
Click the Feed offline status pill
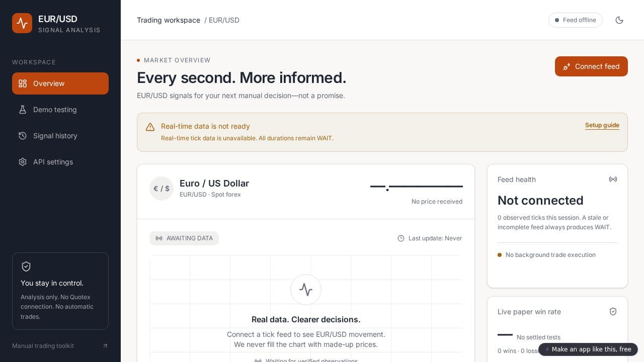(x=576, y=20)
